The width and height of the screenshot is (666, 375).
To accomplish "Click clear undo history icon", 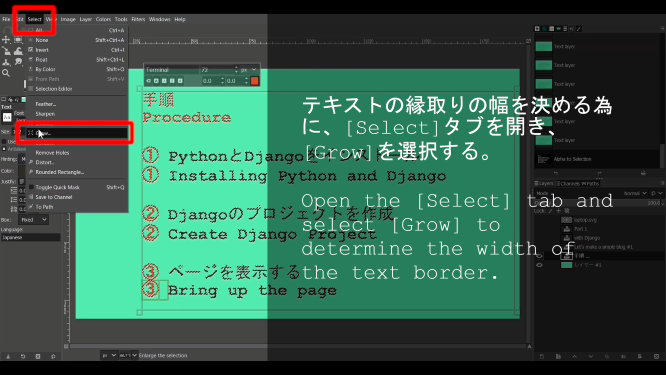I will tap(643, 173).
